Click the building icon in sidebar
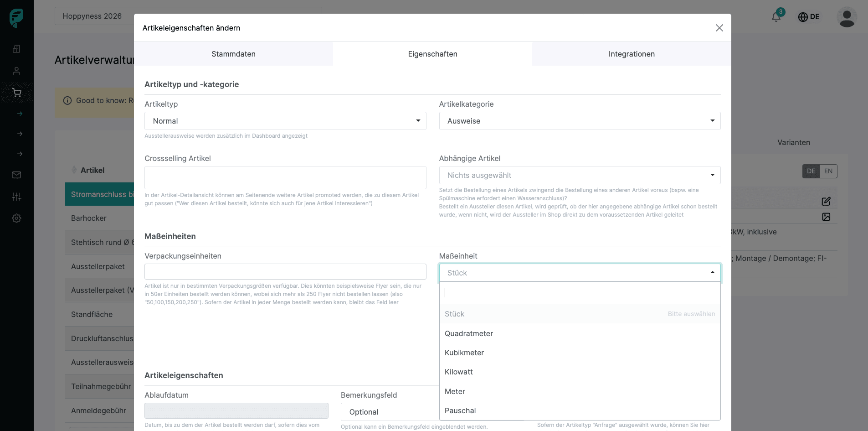Viewport: 868px width, 431px height. (x=17, y=49)
